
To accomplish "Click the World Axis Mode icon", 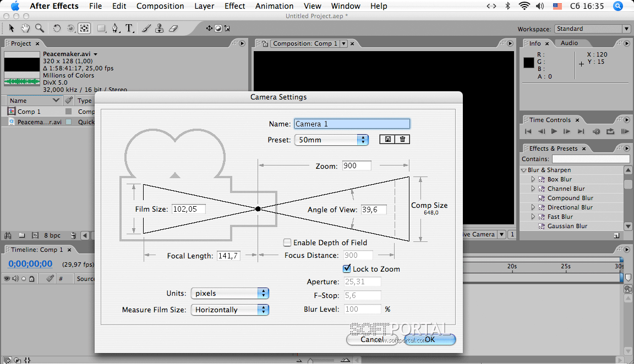I will [218, 28].
